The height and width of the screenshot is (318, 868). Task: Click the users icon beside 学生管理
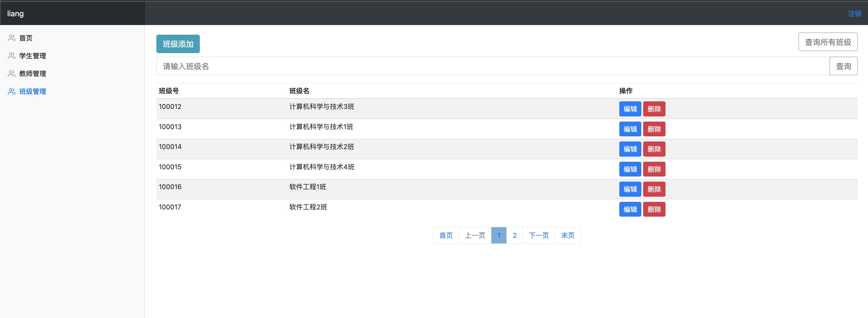tap(12, 56)
